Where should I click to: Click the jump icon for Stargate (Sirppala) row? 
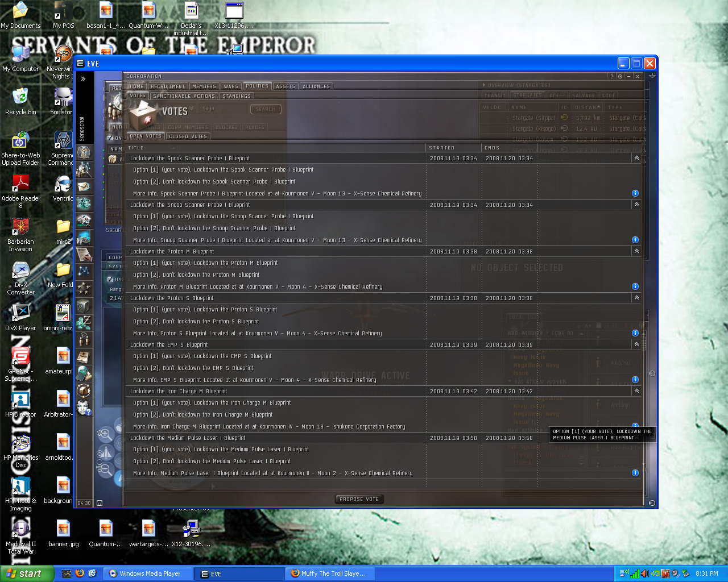click(564, 118)
